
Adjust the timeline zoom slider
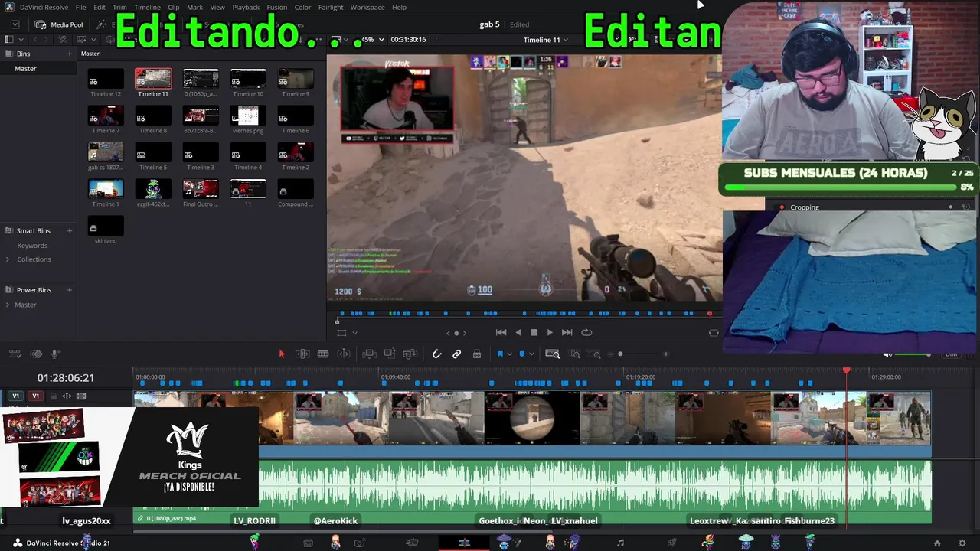[x=637, y=354]
